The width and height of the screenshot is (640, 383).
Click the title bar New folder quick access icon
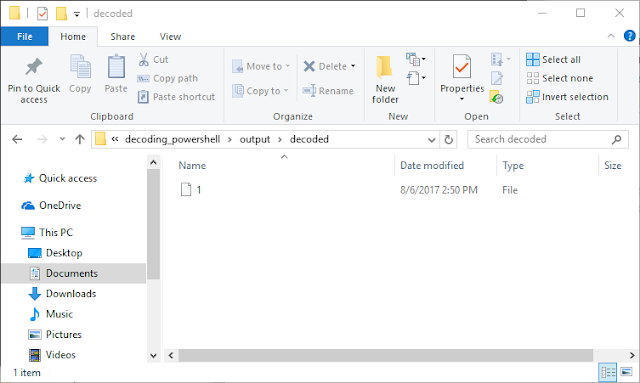pos(61,13)
